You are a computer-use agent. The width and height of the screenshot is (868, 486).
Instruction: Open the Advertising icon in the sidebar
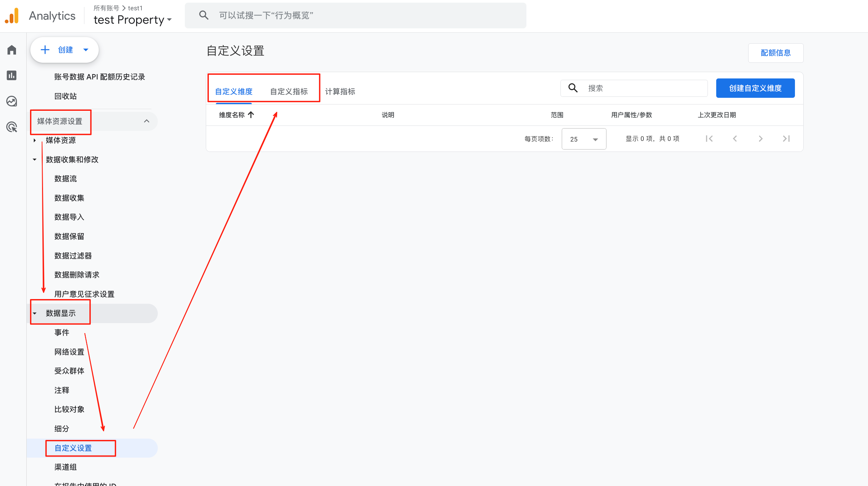pyautogui.click(x=12, y=127)
